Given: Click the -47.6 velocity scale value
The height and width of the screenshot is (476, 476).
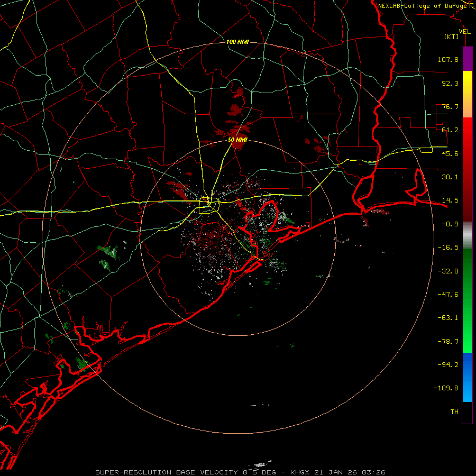Looking at the screenshot, I should [448, 295].
